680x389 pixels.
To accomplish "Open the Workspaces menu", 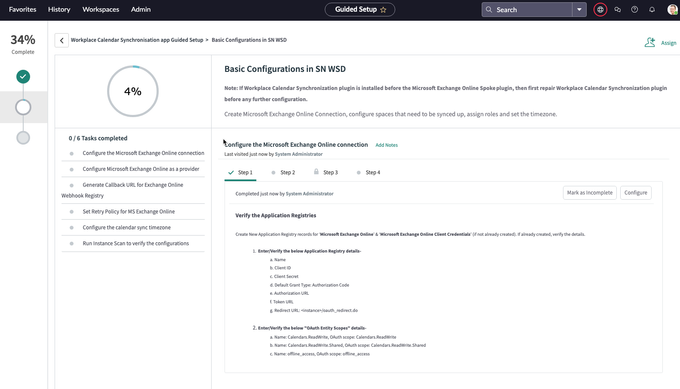I will [x=101, y=9].
